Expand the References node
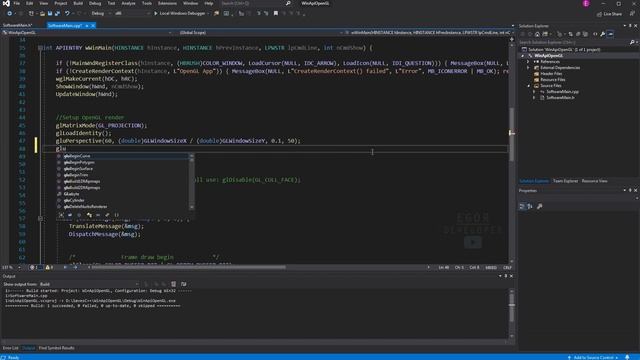The image size is (640, 360). pyautogui.click(x=528, y=62)
